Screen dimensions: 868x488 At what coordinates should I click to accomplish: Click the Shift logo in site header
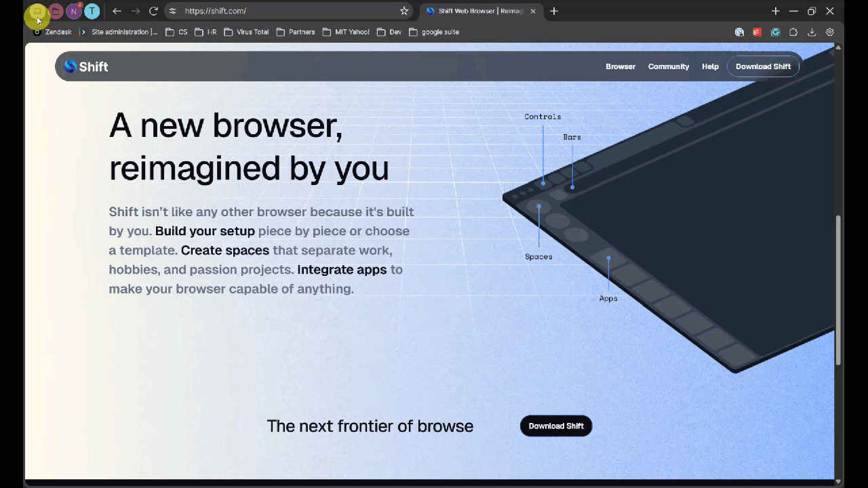click(x=86, y=66)
